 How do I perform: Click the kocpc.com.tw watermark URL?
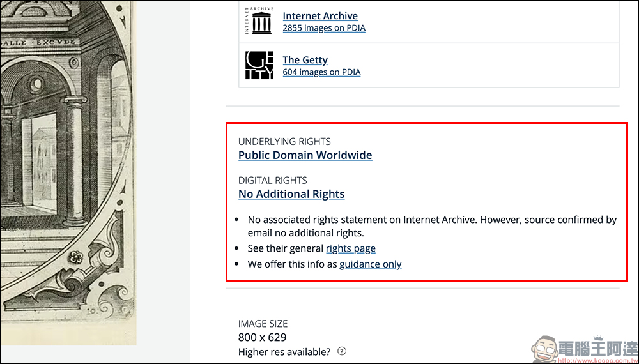pos(598,361)
